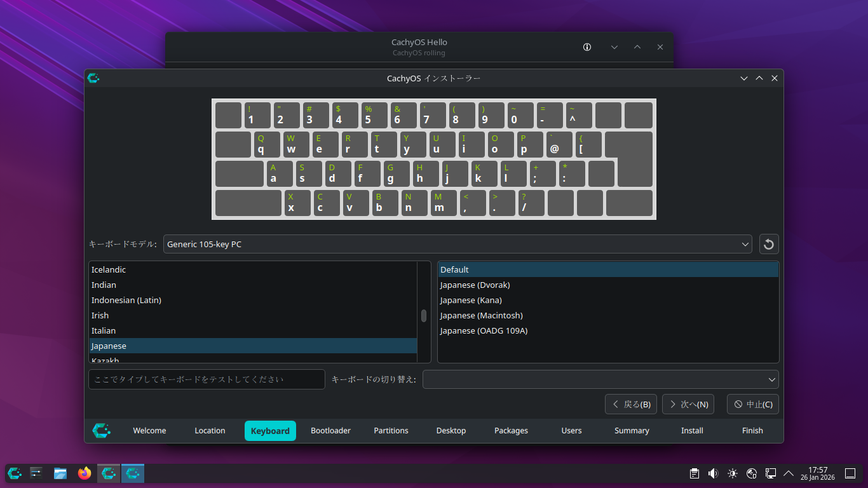Image resolution: width=868 pixels, height=488 pixels.
Task: Proceed with the 次へ(N) button
Action: [x=688, y=404]
